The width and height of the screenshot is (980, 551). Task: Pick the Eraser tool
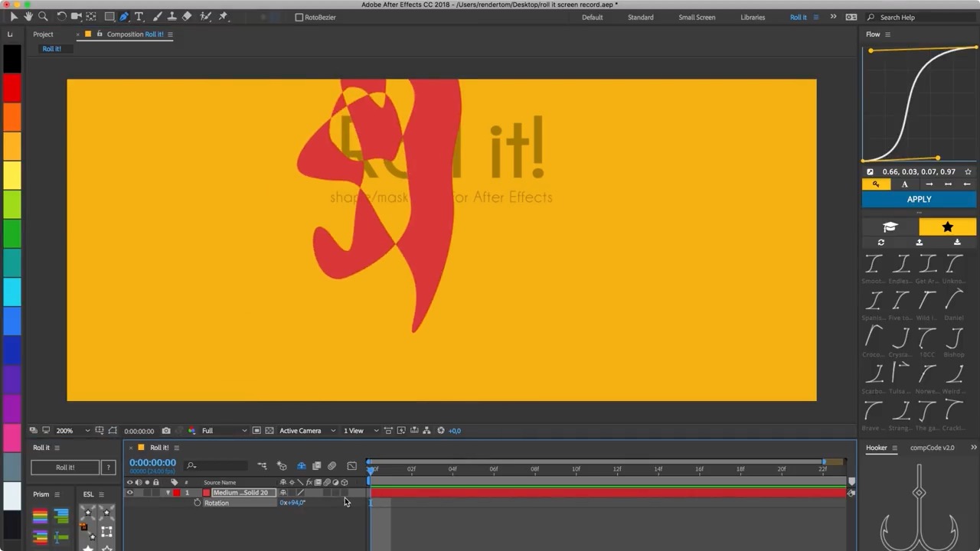[187, 17]
